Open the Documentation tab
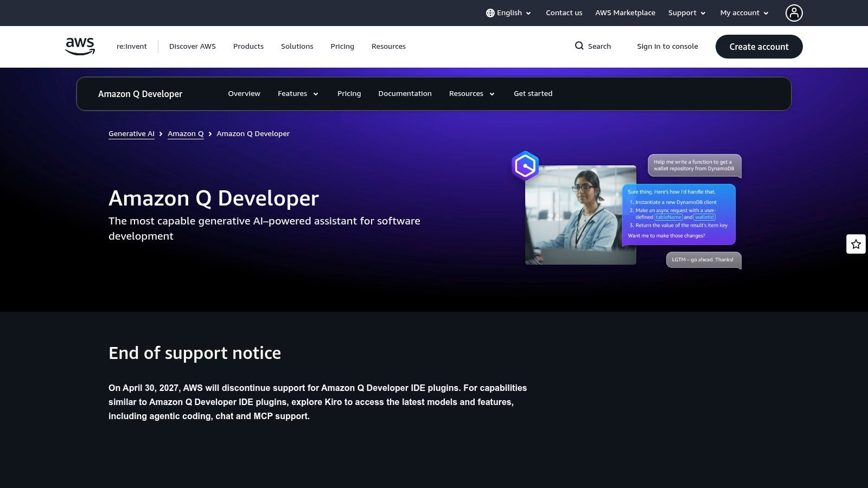868x488 pixels. tap(405, 94)
